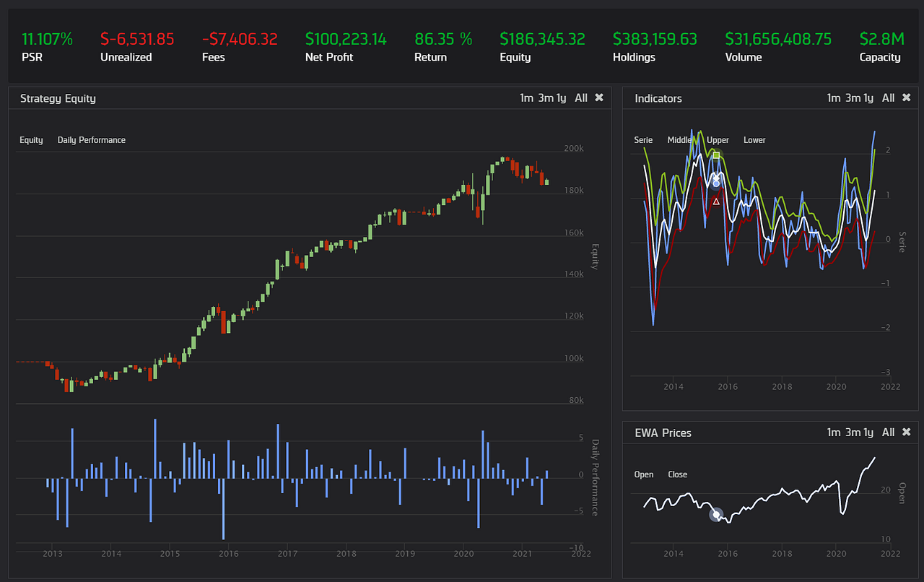Close the Strategy Equity panel
Viewport: 924px width, 582px height.
pyautogui.click(x=599, y=97)
